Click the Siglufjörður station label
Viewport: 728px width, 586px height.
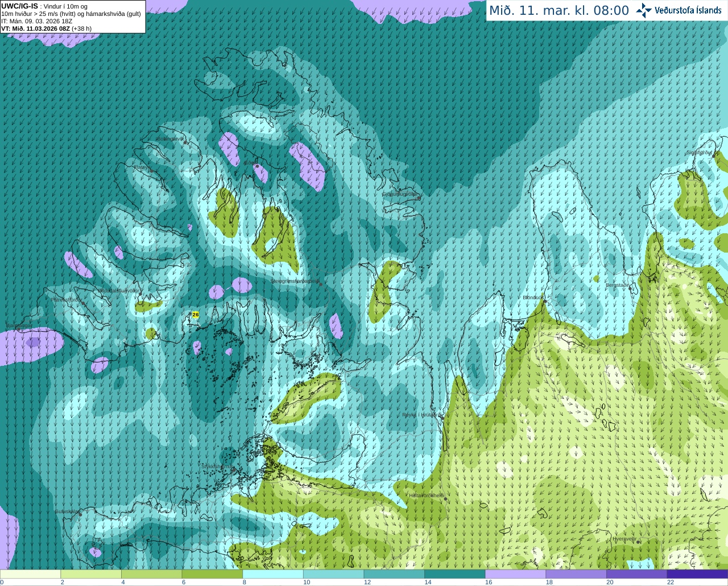click(700, 152)
